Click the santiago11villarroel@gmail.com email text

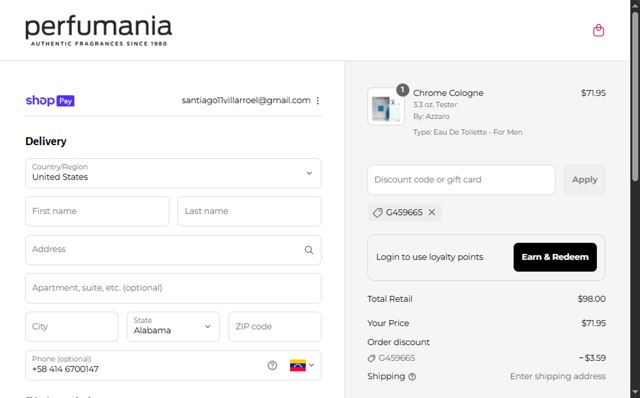tap(246, 100)
